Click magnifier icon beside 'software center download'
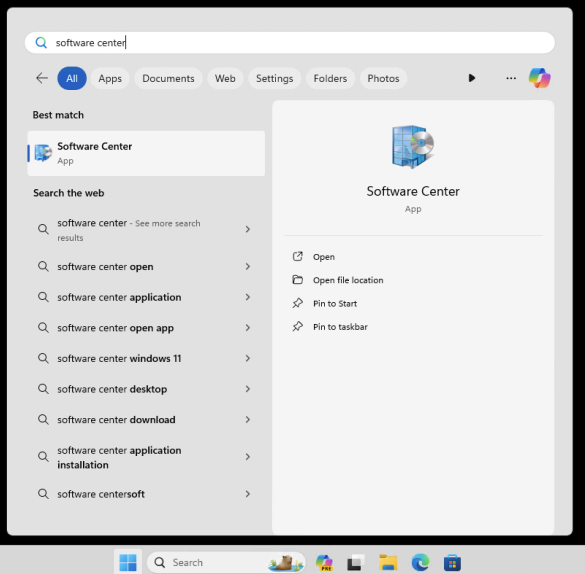The height and width of the screenshot is (574, 585). (x=43, y=419)
